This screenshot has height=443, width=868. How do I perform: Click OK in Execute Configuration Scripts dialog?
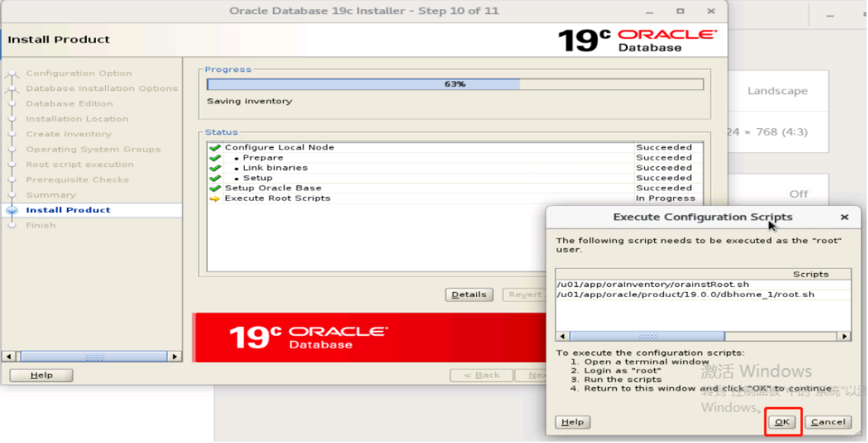click(782, 422)
